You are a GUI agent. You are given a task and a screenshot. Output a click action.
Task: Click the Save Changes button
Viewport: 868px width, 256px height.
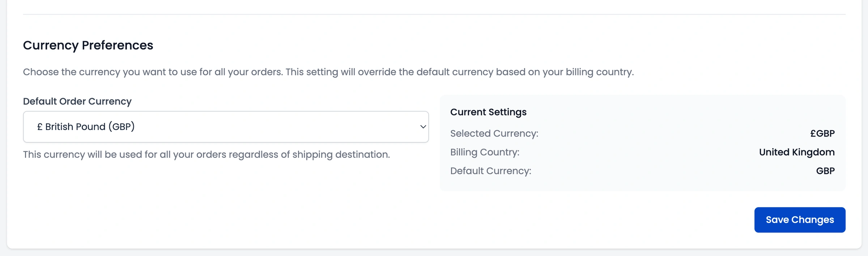800,219
